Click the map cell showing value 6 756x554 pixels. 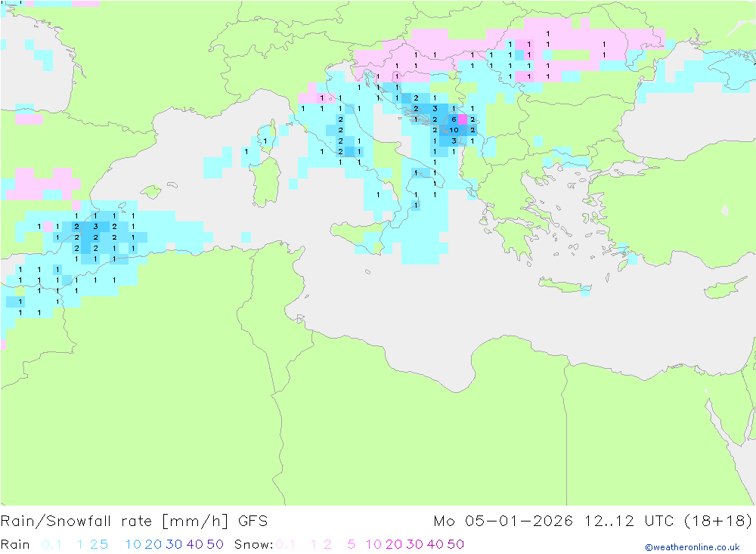[x=454, y=119]
